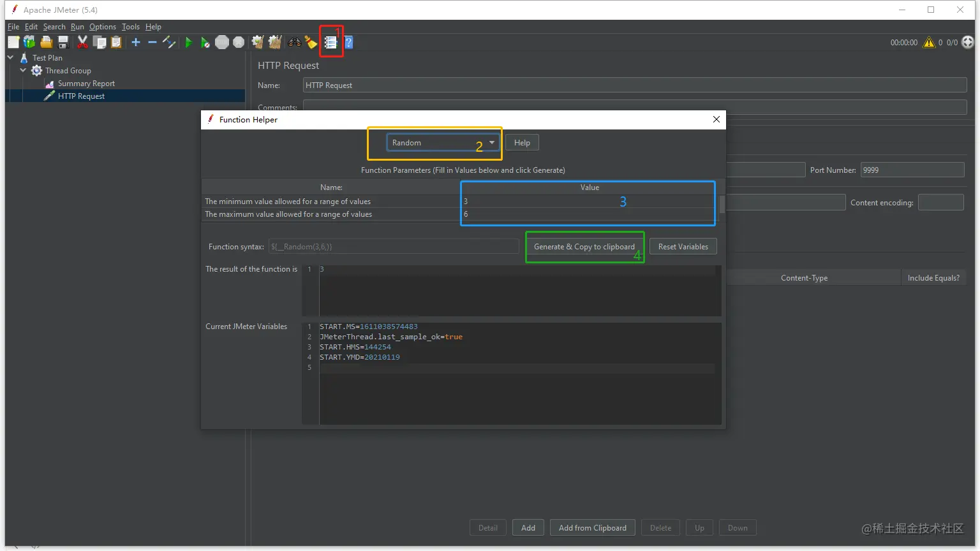The image size is (980, 551).
Task: Collapse the Thread Group tree node
Action: click(23, 71)
